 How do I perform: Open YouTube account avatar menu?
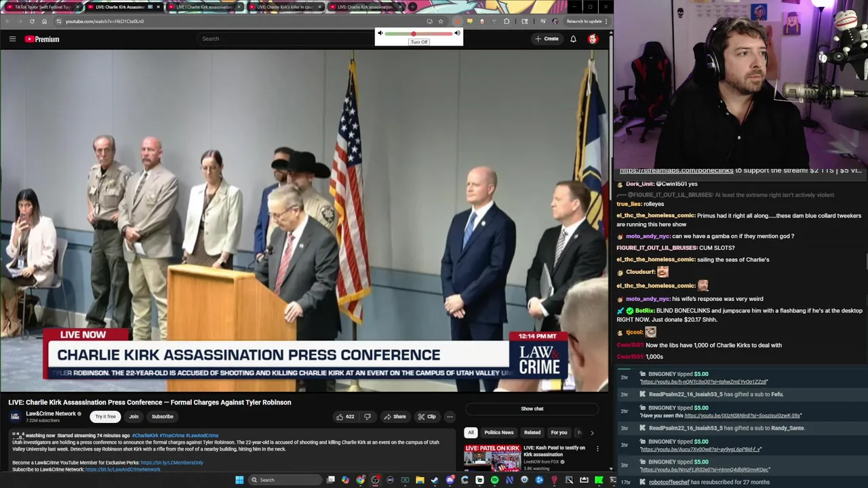point(593,39)
